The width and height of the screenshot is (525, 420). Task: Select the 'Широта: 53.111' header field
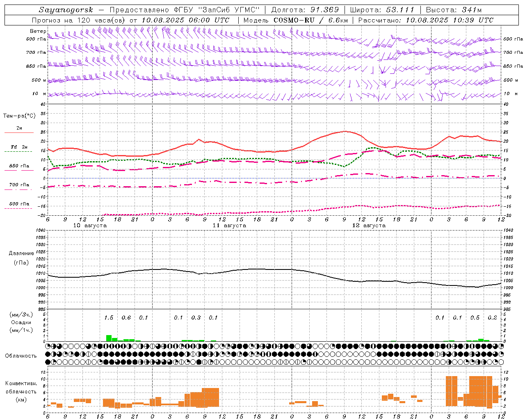[382, 10]
